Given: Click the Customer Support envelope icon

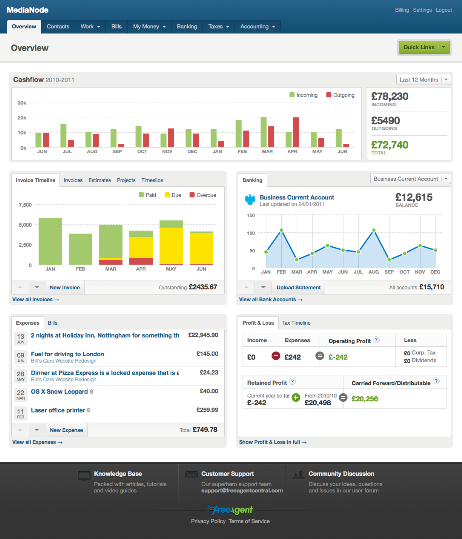Looking at the screenshot, I should coord(191,474).
